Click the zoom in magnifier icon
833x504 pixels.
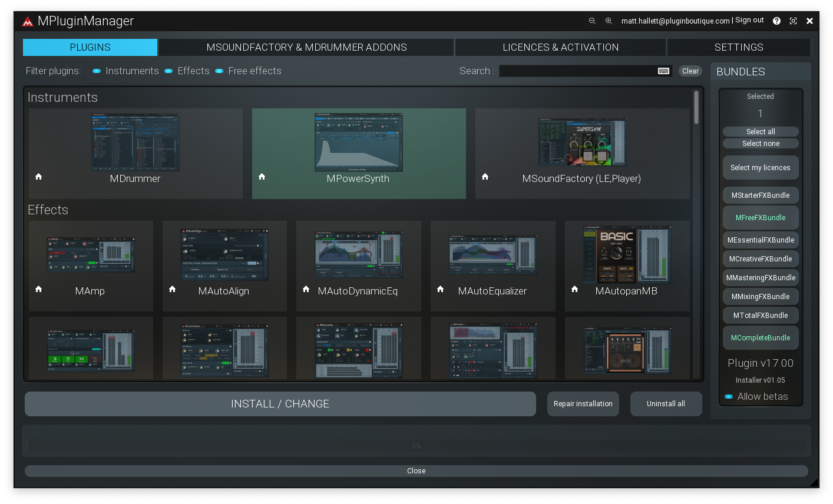609,21
